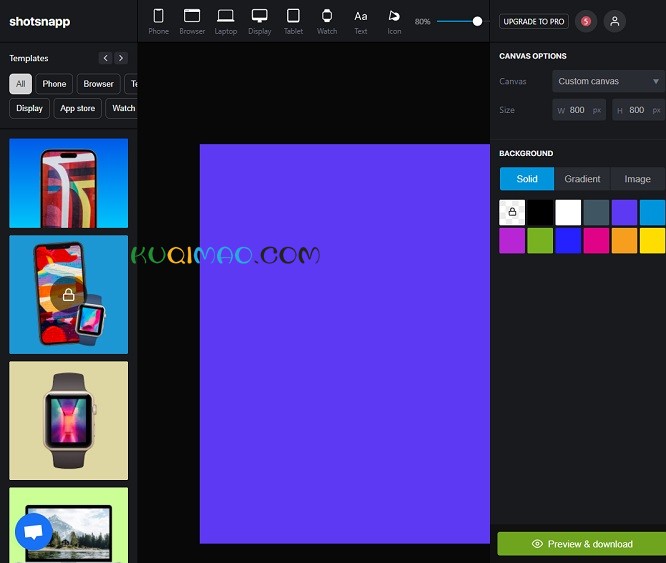The image size is (666, 563).
Task: Select the orange background swatch
Action: (x=624, y=241)
